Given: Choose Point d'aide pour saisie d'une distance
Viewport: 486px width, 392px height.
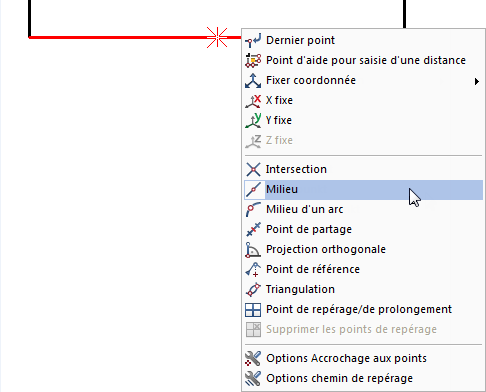Looking at the screenshot, I should 363,60.
